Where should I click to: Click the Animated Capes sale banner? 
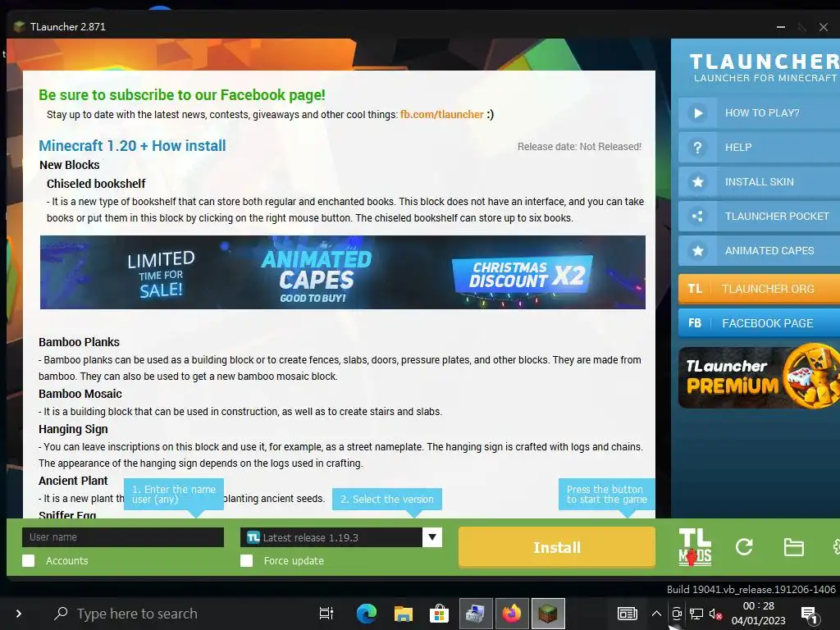[343, 272]
